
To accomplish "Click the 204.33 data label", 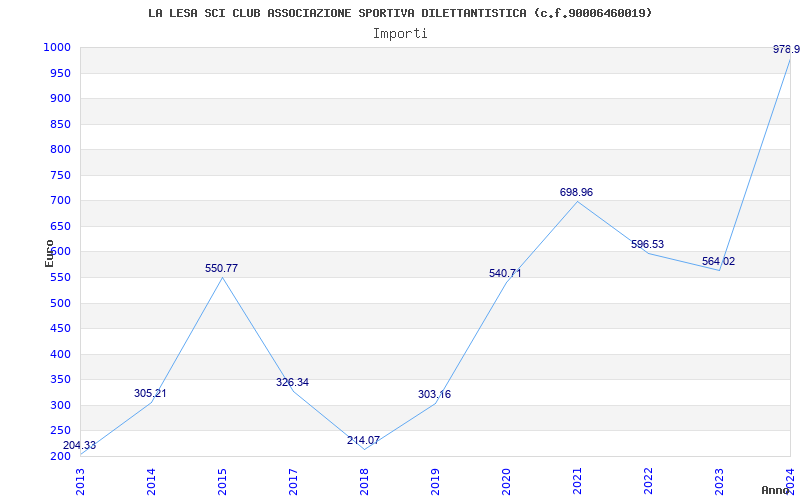I will (79, 445).
